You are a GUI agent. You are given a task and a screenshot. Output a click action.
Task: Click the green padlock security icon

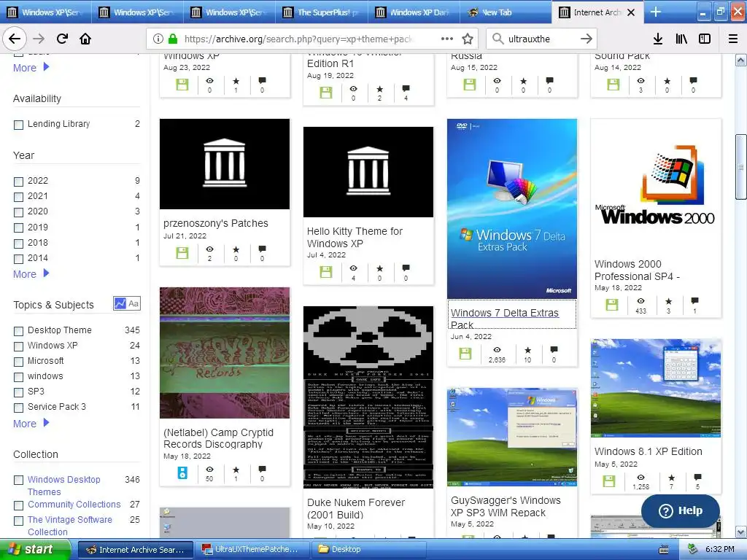coord(173,39)
